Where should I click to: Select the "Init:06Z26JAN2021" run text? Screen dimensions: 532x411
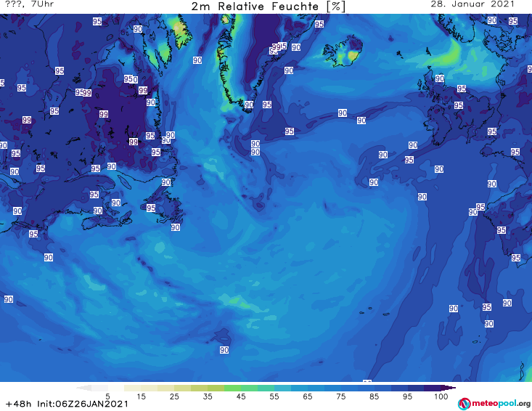click(x=83, y=404)
